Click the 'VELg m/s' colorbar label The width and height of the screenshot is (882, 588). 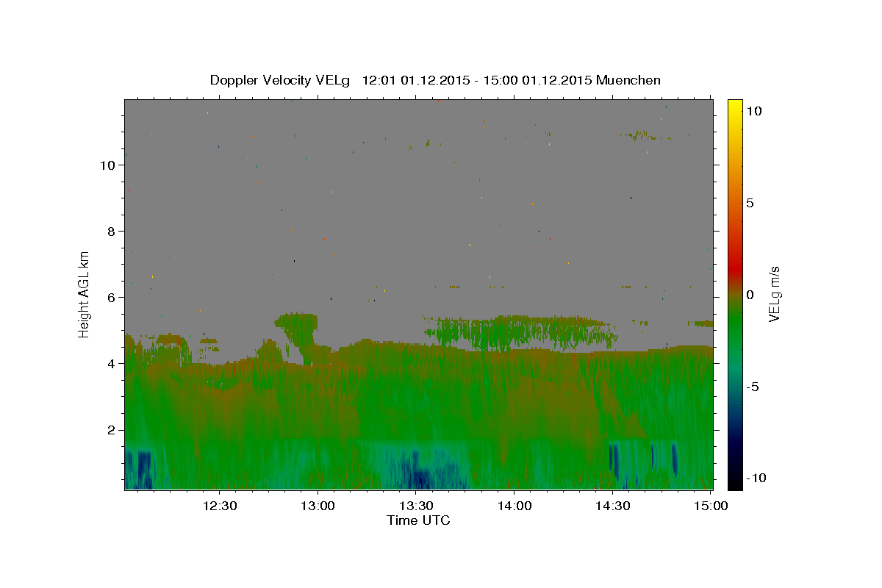[x=774, y=294]
